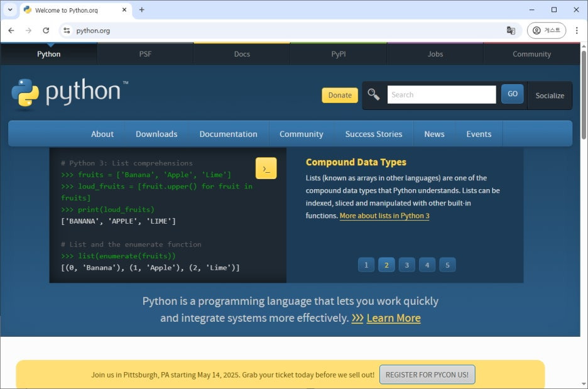Click the 'Join us in Pittsburgh, PA' banner text

tap(233, 375)
